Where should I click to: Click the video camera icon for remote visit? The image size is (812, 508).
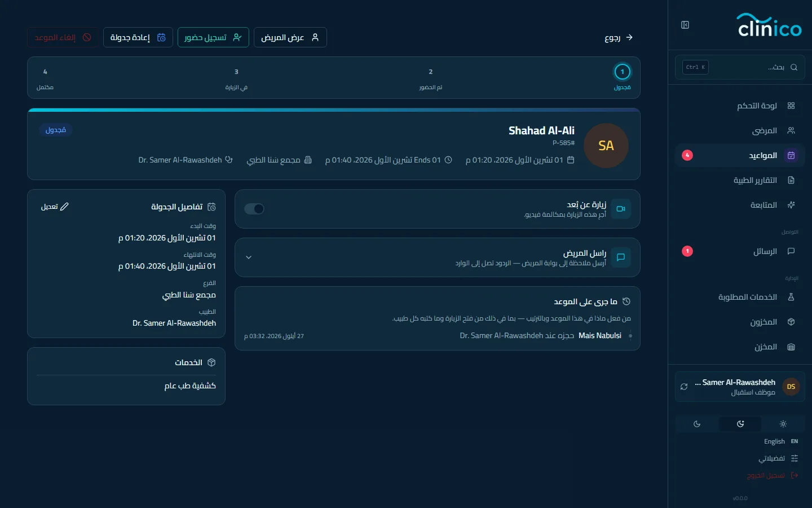click(621, 209)
